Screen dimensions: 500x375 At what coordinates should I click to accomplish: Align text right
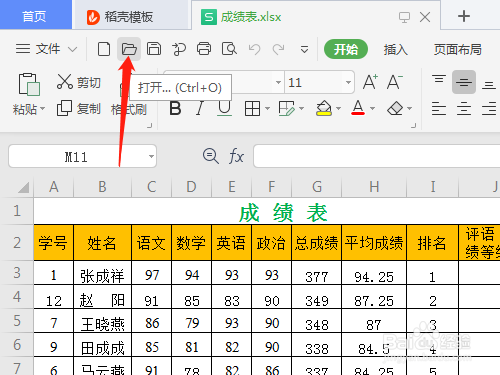[489, 109]
